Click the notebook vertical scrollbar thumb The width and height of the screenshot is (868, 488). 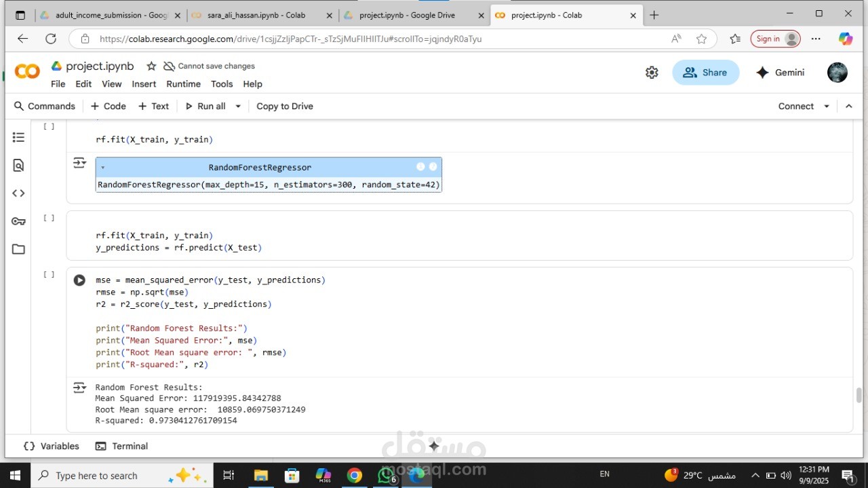(859, 395)
